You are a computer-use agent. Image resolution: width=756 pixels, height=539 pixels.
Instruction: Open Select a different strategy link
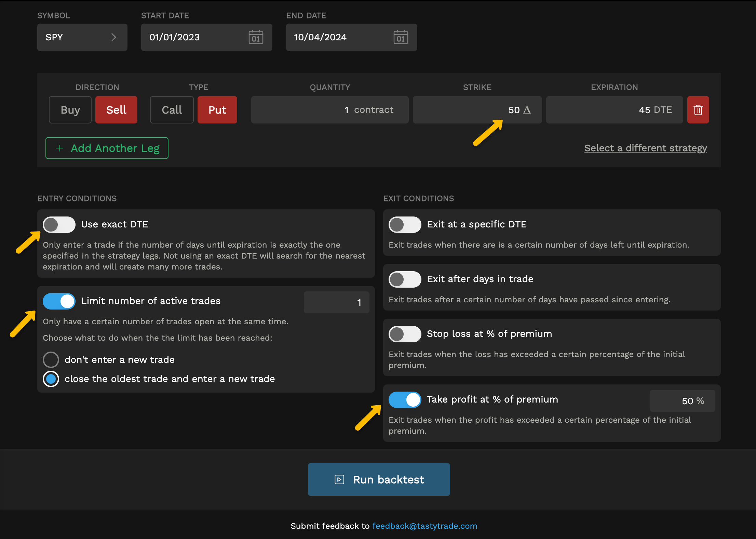click(645, 148)
